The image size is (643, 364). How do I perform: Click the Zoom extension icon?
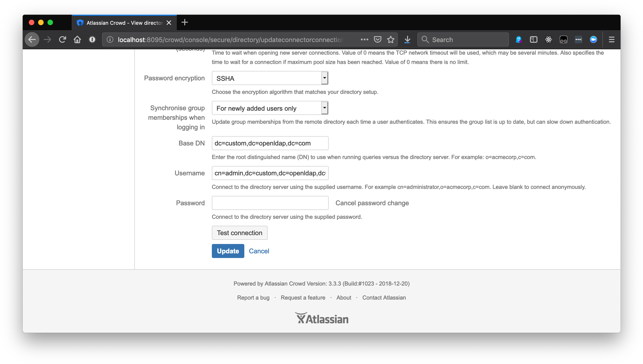coord(593,39)
